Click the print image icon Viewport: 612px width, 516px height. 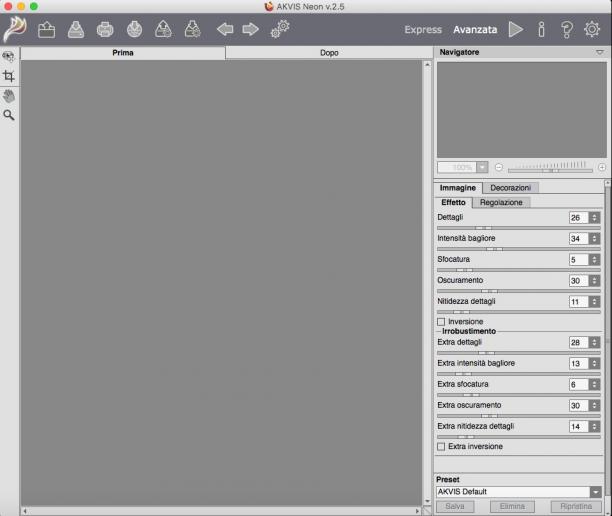pos(105,30)
